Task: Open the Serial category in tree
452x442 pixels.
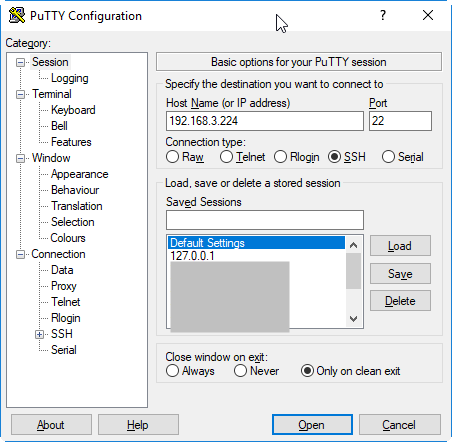Action: click(64, 350)
